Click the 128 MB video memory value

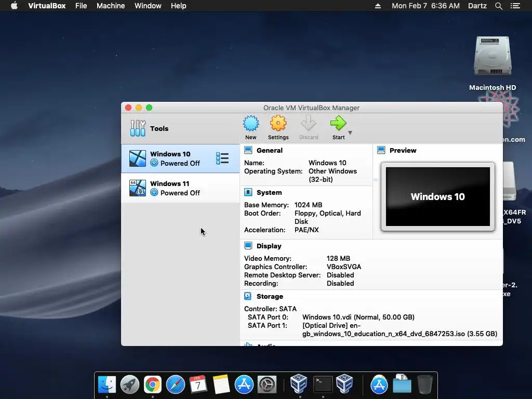click(338, 258)
